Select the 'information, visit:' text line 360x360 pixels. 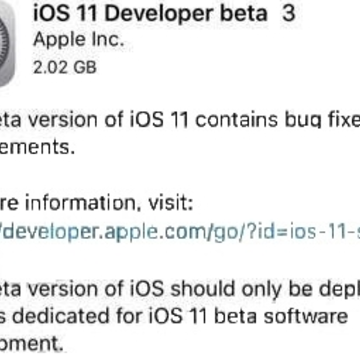97,202
